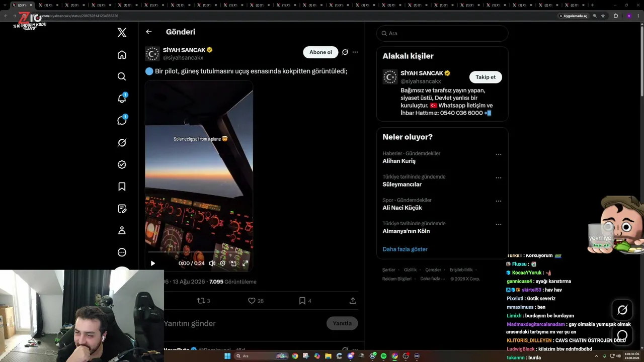This screenshot has height=362, width=644.
Task: Open the Almanya'nın Köln trend
Action: point(406,231)
